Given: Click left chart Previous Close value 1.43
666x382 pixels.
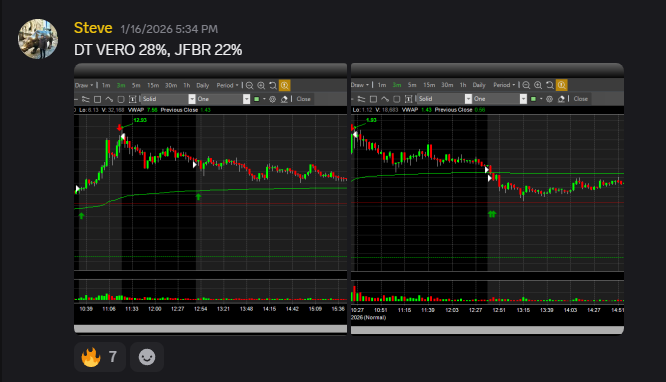Looking at the screenshot, I should tap(205, 110).
